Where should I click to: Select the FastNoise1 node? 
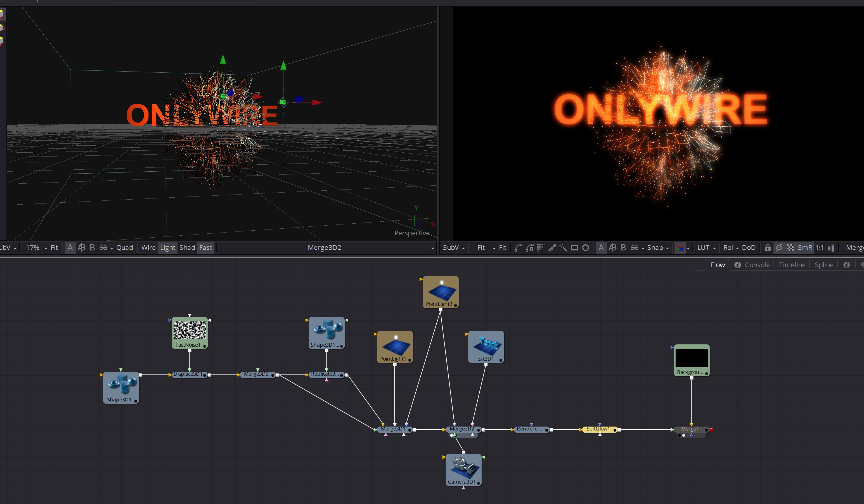point(190,333)
